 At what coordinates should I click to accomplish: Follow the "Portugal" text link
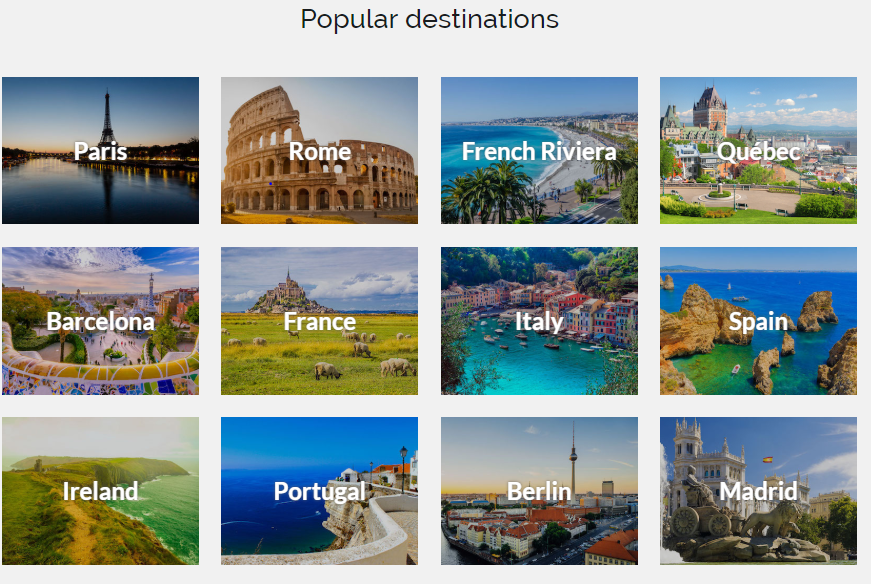(x=319, y=491)
